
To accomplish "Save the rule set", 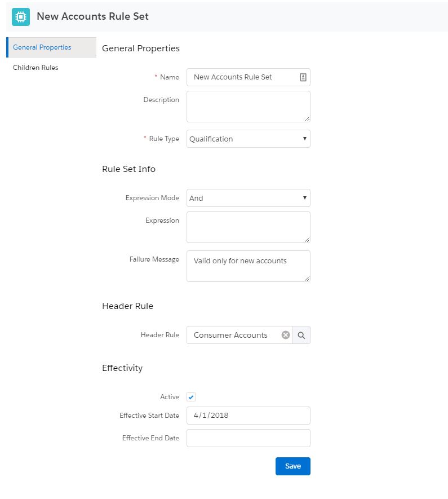I will click(293, 466).
